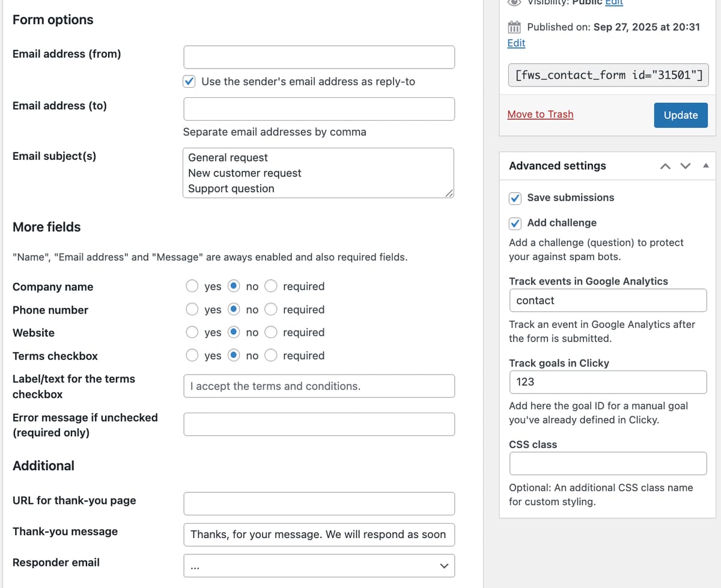The image size is (721, 588).
Task: Click inside the CSS class field
Action: (607, 463)
